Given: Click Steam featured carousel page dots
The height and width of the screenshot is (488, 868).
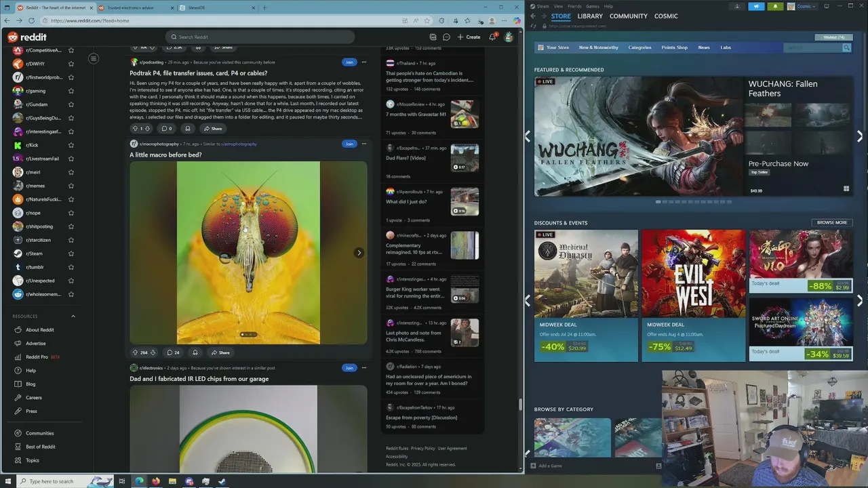Looking at the screenshot, I should point(693,201).
